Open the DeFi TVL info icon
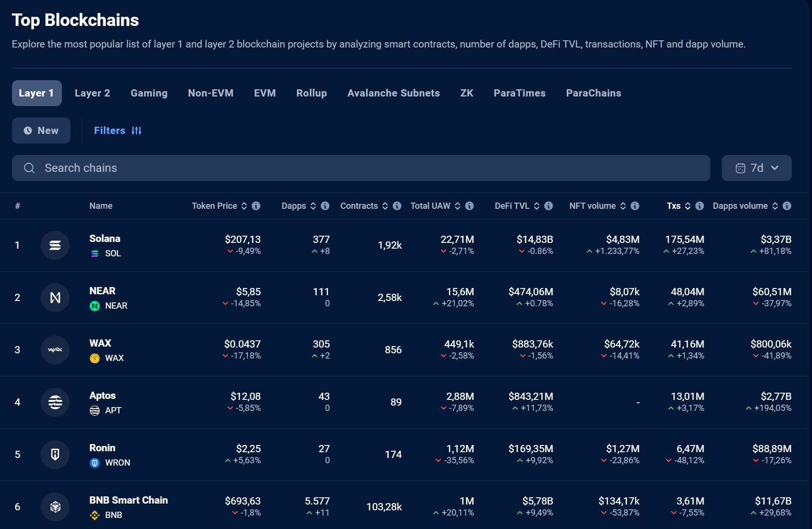Viewport: 812px width, 529px height. 549,206
